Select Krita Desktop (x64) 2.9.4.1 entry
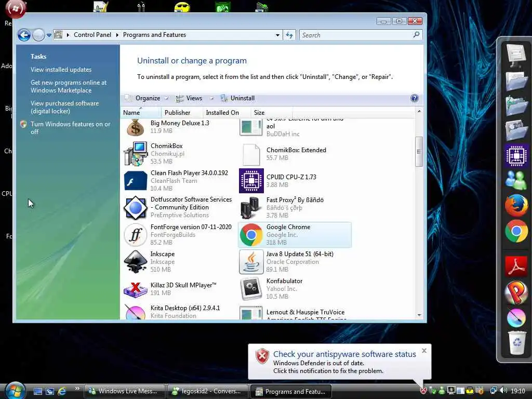 179,312
